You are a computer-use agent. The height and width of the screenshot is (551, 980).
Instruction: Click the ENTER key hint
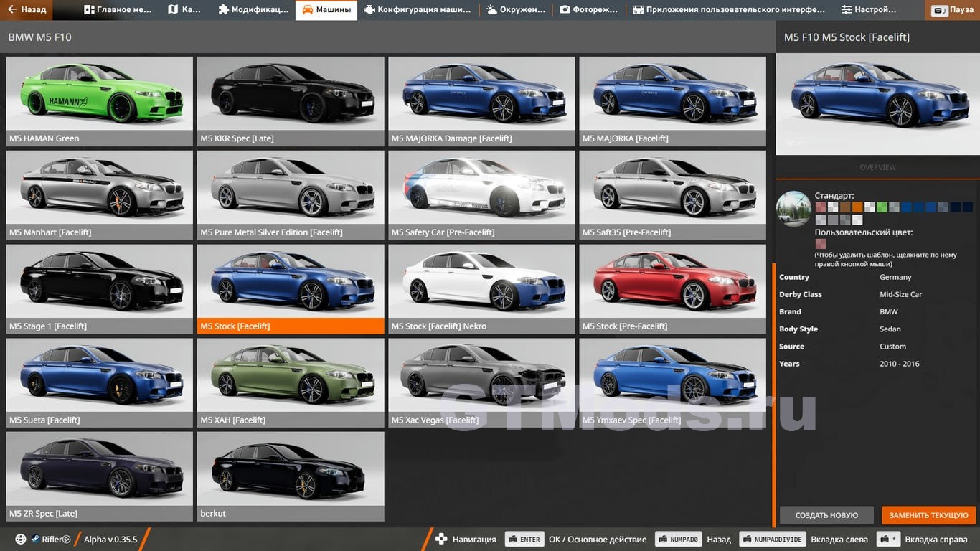point(524,540)
